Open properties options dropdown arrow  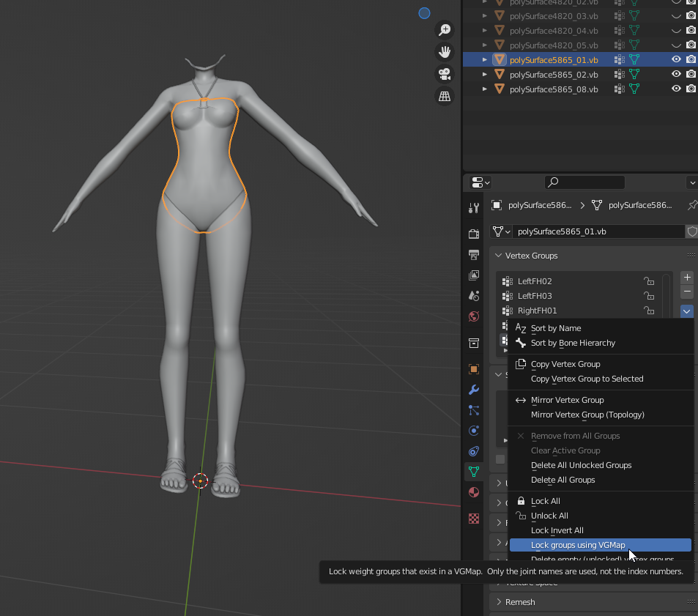[691, 182]
